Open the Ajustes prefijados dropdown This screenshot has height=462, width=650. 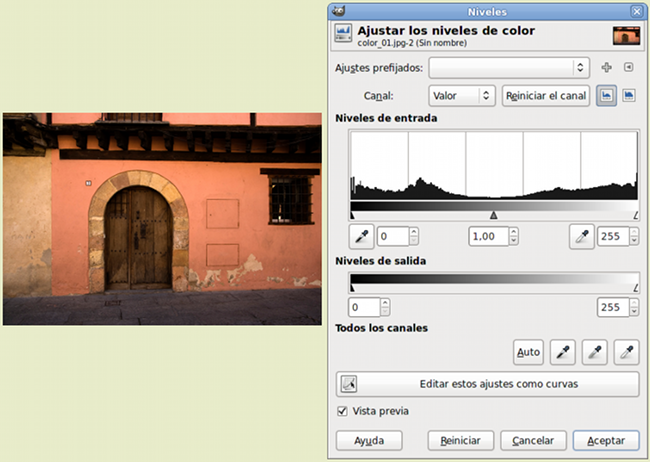(509, 68)
